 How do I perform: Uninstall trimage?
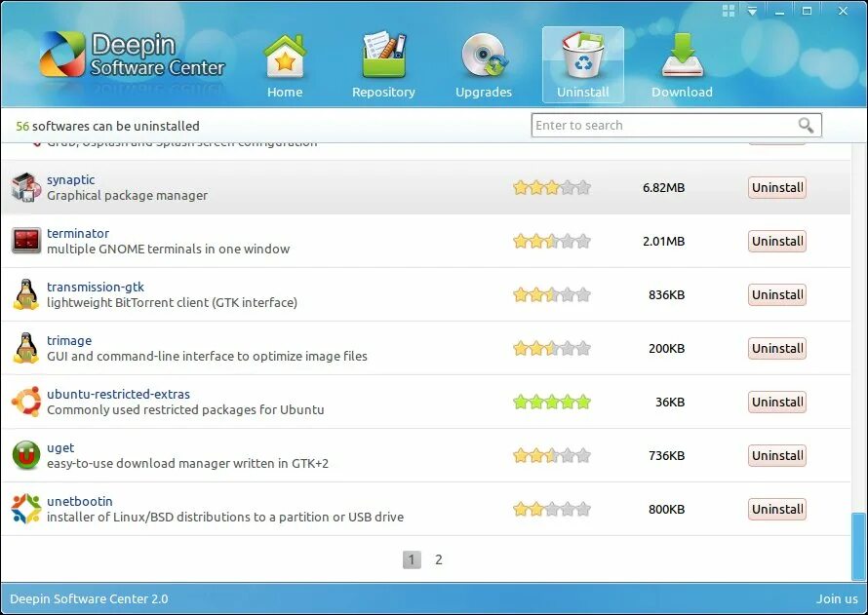pyautogui.click(x=777, y=348)
